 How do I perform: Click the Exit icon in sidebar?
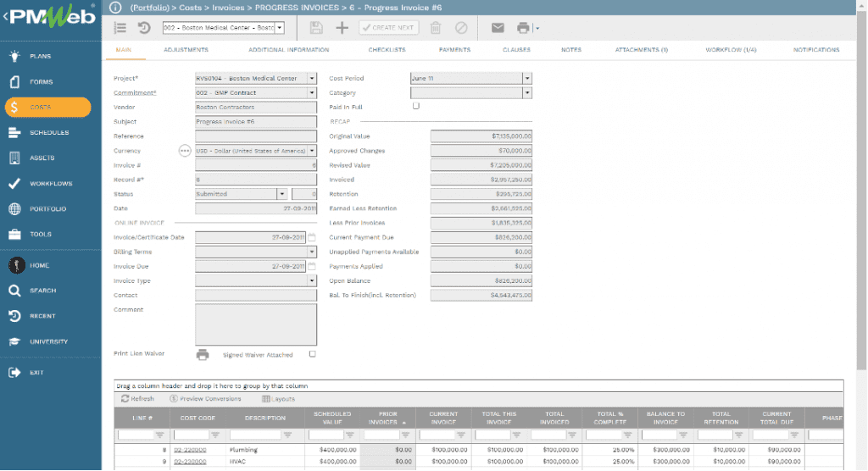coord(15,373)
